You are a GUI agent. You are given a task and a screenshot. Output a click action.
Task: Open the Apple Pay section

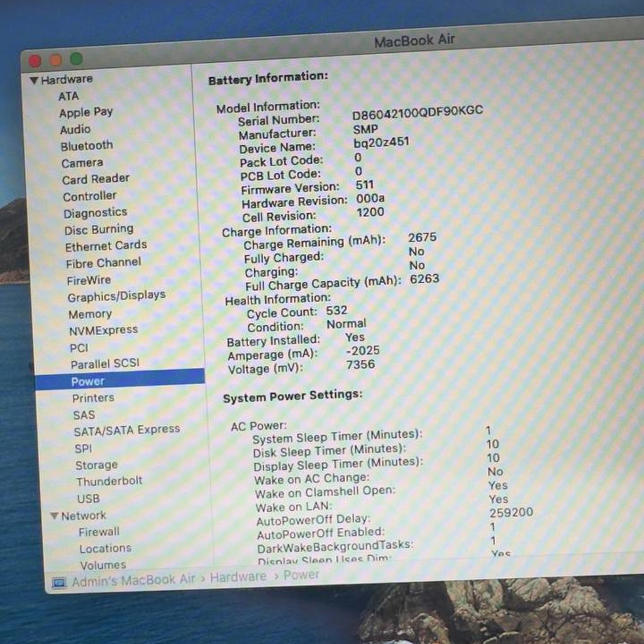pos(86,112)
